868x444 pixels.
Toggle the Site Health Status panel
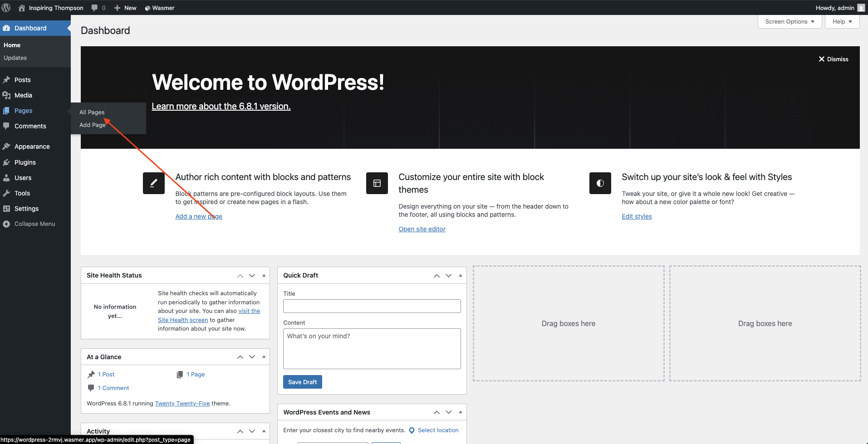click(264, 275)
